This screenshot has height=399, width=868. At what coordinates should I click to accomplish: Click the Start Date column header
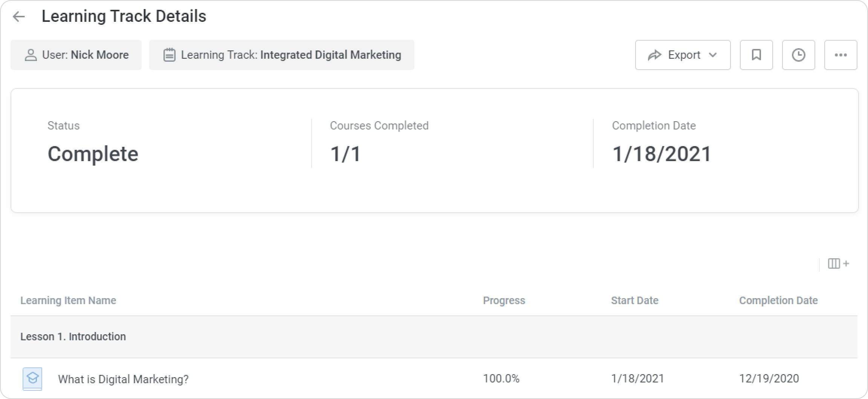pyautogui.click(x=634, y=300)
